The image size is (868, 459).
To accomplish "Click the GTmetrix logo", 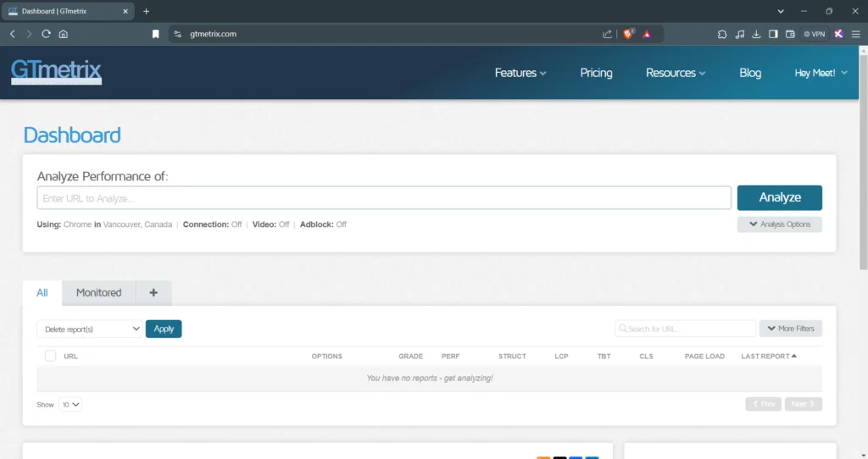I will [56, 71].
